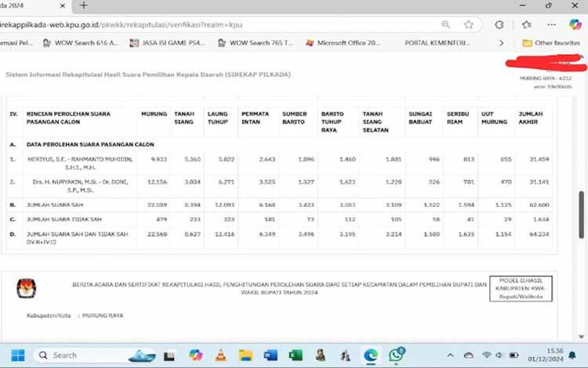Image resolution: width=588 pixels, height=368 pixels.
Task: Open Microsoft Excel from taskbar
Action: click(296, 355)
